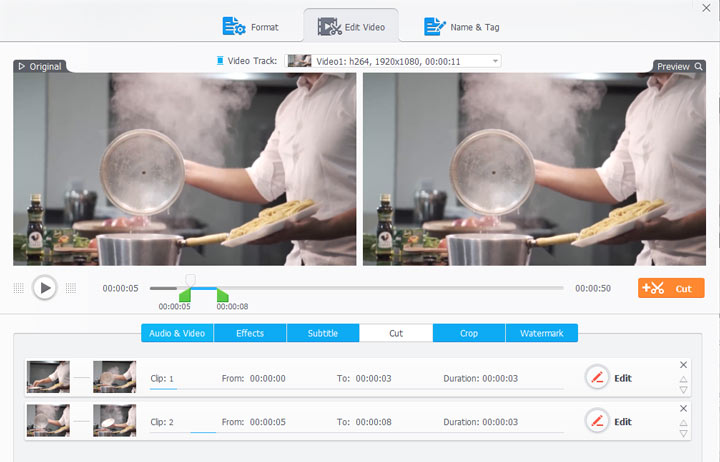Click Clip 1 'Duration: 00:00:03' text
Screen dimensions: 720x462
coord(480,378)
